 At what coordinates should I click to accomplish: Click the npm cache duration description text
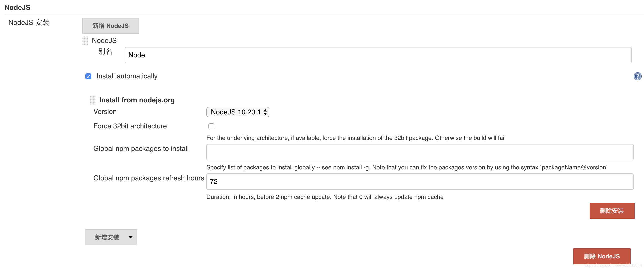click(325, 197)
